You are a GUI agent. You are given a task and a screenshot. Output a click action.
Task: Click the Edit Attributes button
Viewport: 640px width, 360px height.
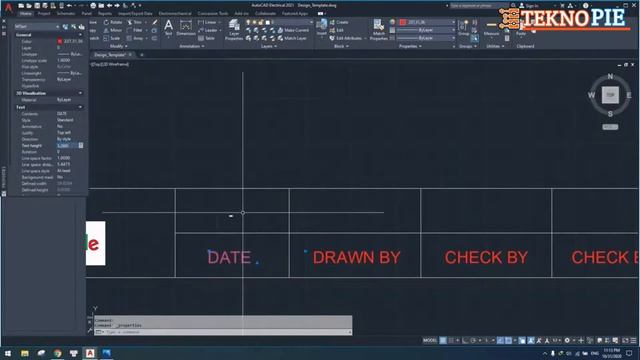pos(345,38)
